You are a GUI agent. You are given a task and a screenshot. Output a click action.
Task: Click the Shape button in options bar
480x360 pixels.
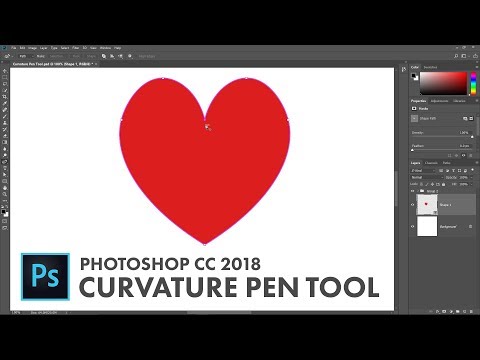click(x=91, y=56)
